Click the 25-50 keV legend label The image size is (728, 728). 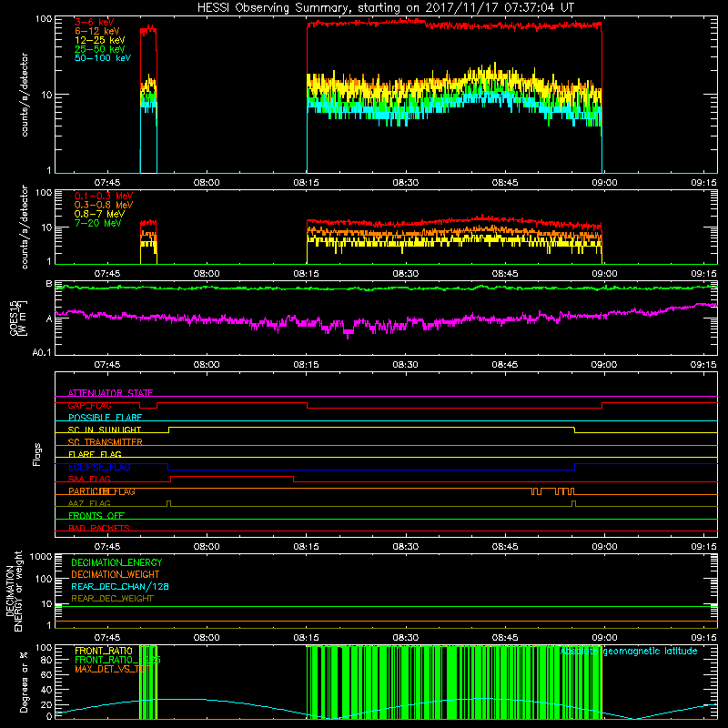(100, 49)
